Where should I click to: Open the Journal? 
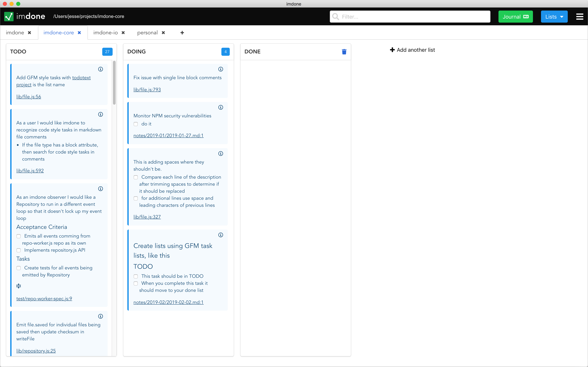click(x=516, y=17)
